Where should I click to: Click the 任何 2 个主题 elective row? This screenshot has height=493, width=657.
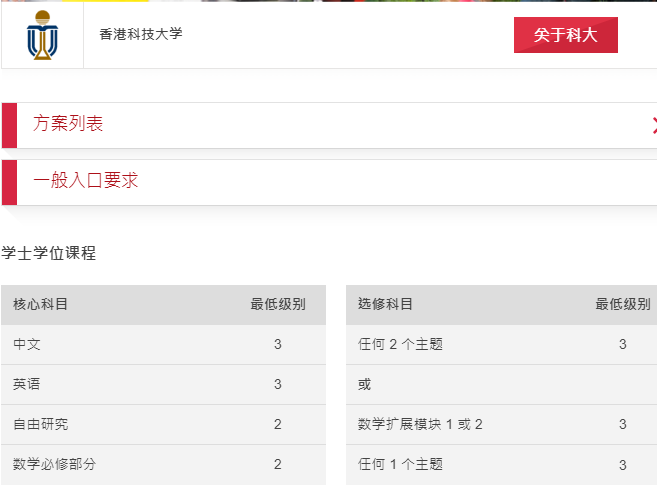tap(502, 344)
